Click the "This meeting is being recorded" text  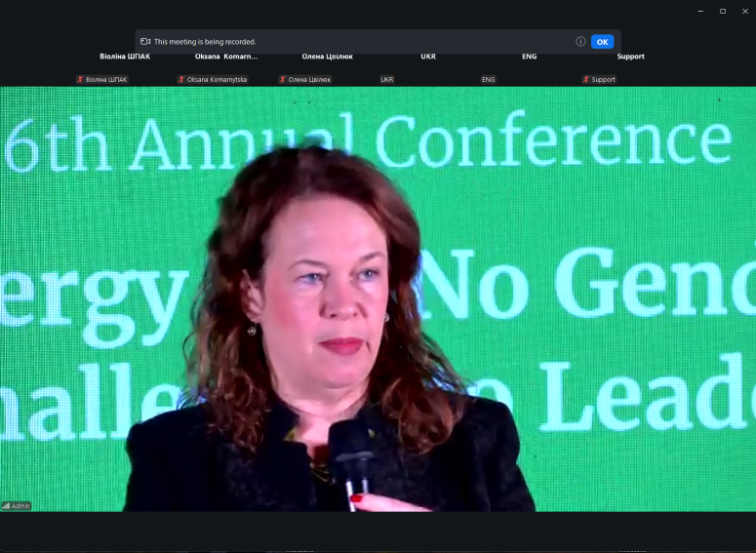pos(205,42)
